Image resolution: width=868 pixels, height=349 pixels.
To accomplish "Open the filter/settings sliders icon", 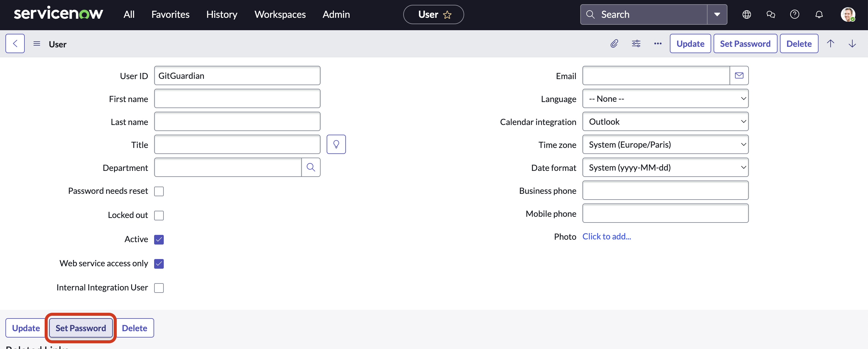I will click(636, 44).
